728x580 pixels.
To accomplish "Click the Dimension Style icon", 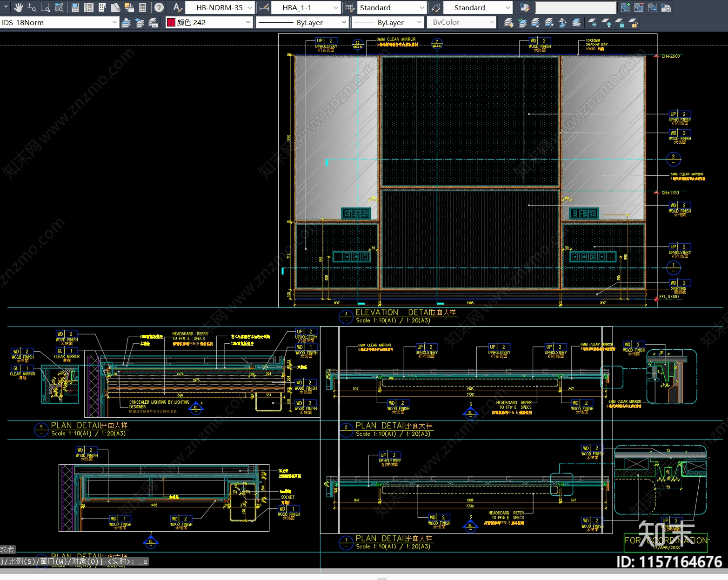I will [x=264, y=7].
